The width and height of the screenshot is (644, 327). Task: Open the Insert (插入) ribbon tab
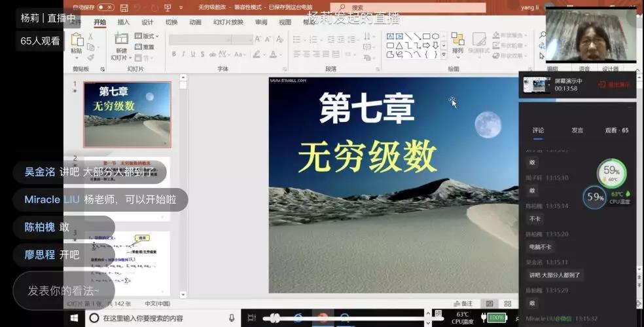click(x=123, y=22)
